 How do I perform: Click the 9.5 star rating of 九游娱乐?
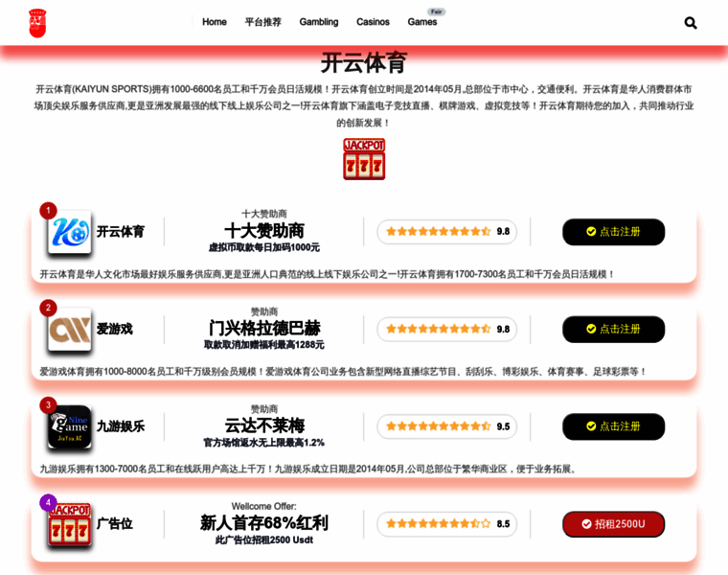(447, 426)
